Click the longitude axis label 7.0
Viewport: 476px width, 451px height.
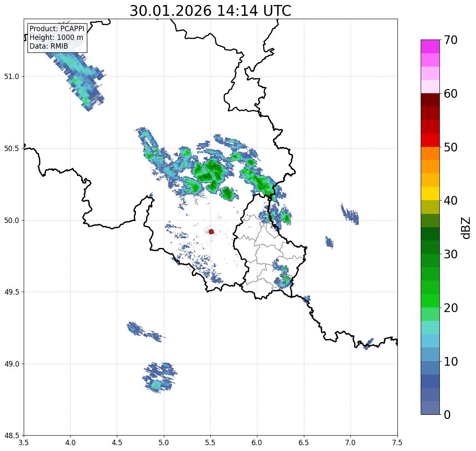(x=350, y=443)
